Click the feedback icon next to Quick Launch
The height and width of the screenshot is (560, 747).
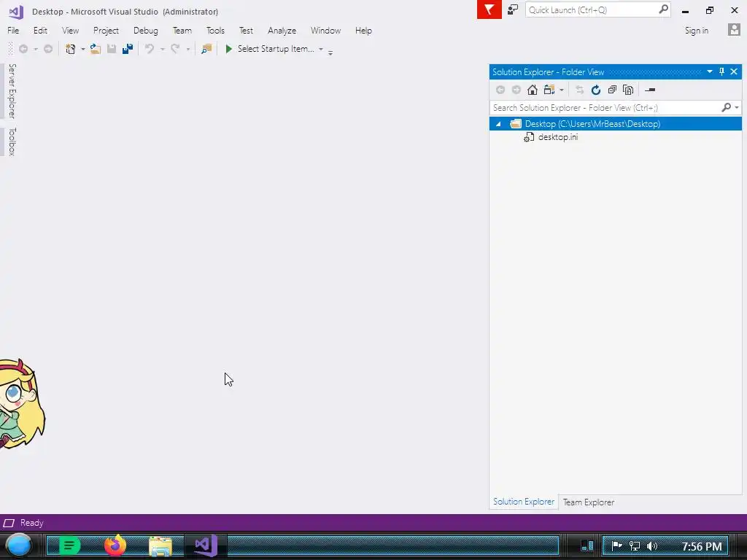(513, 9)
